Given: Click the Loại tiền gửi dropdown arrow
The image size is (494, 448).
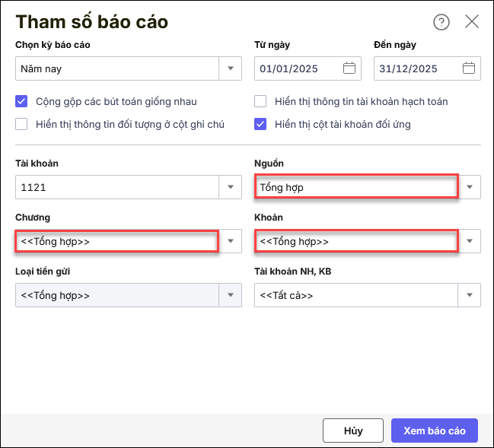Looking at the screenshot, I should [x=231, y=295].
